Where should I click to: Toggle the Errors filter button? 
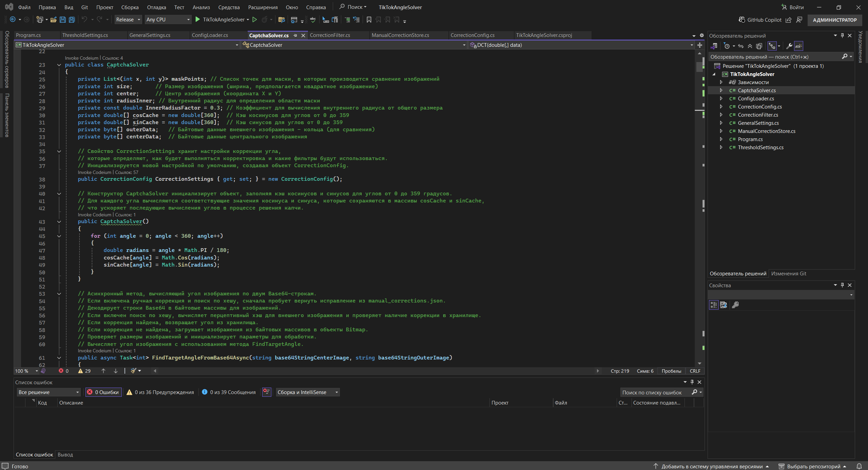click(103, 392)
